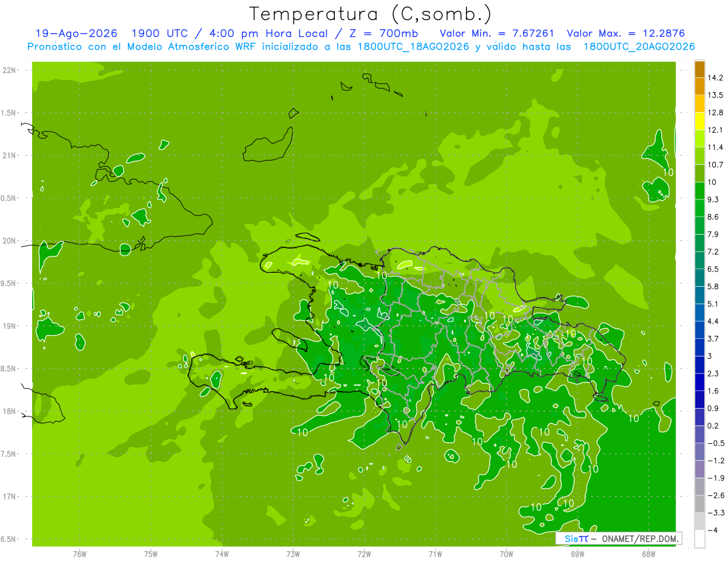Pick the yellow swatch between 12.1 and 12.8
Image resolution: width=728 pixels, height=562 pixels.
pyautogui.click(x=699, y=121)
